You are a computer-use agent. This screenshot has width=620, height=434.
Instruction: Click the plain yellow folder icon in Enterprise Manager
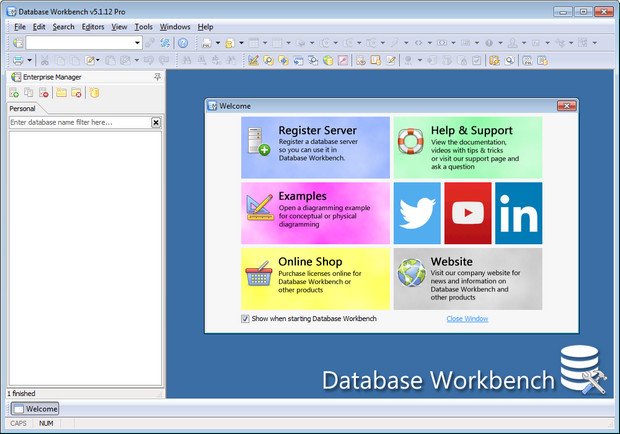point(61,93)
